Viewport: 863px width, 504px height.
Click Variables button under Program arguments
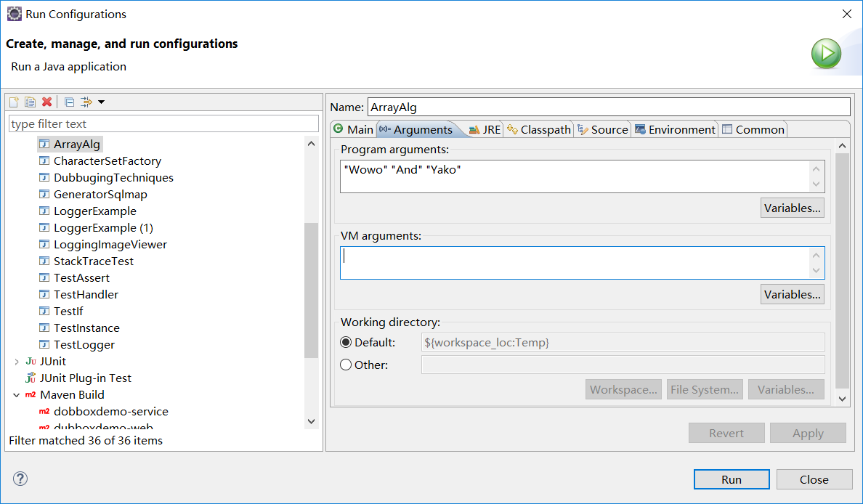click(792, 208)
